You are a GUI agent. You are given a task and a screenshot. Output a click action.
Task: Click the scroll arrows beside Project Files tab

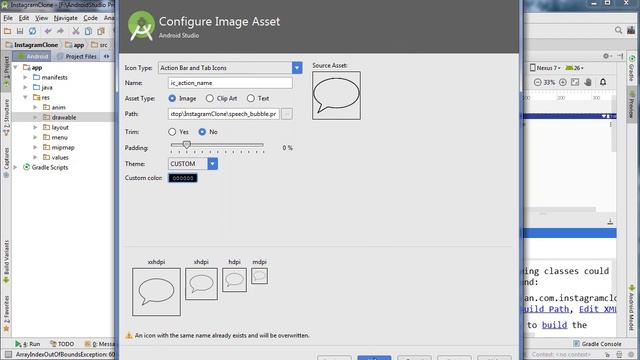click(107, 56)
